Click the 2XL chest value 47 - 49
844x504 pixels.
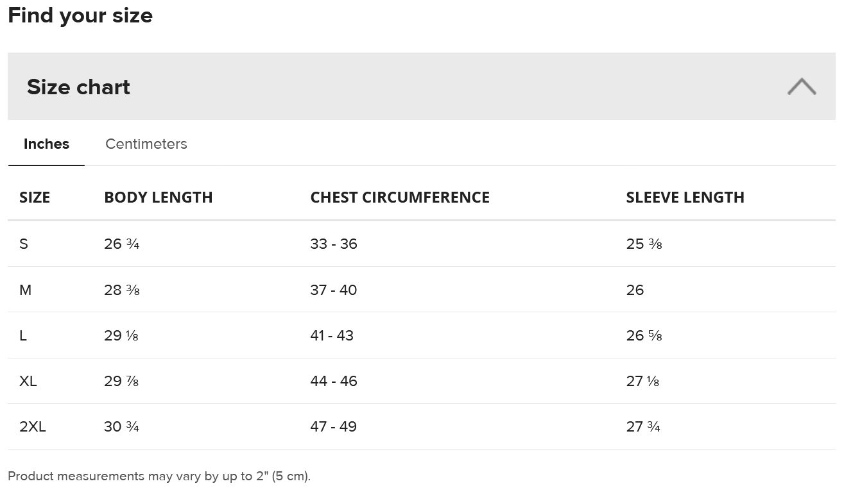(333, 427)
